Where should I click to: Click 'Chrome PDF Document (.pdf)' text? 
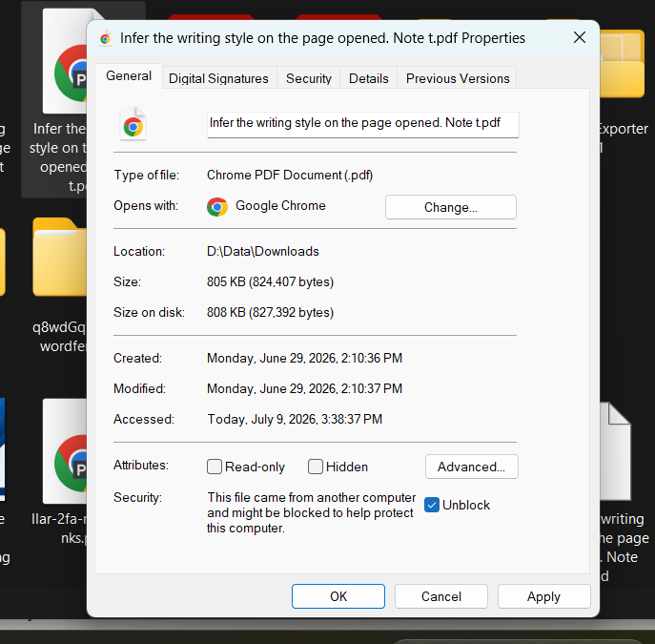pos(290,175)
